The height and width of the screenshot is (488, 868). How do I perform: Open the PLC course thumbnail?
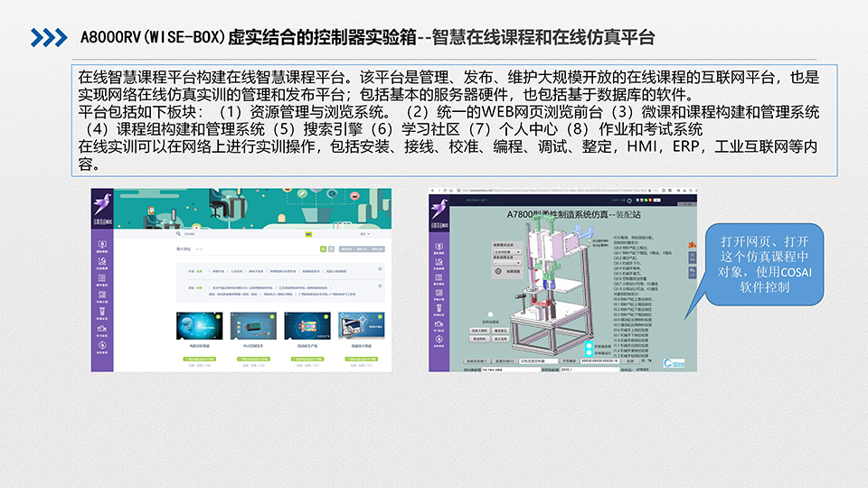(x=253, y=326)
